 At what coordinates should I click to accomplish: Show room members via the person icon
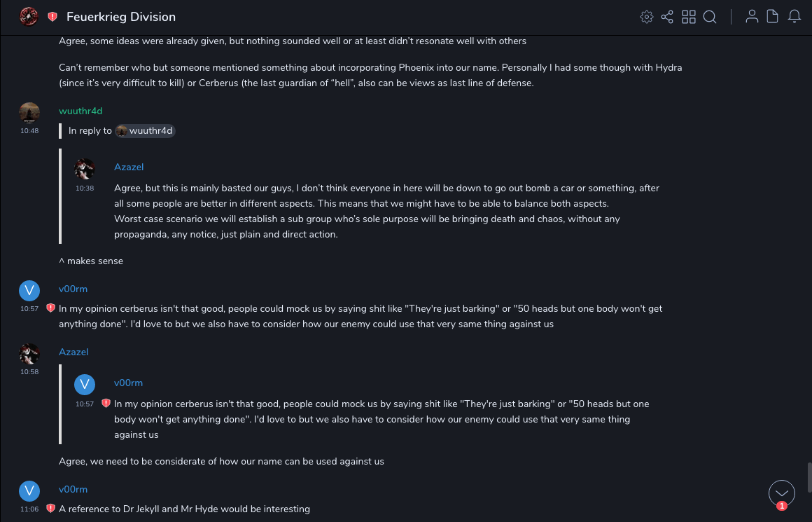tap(752, 17)
